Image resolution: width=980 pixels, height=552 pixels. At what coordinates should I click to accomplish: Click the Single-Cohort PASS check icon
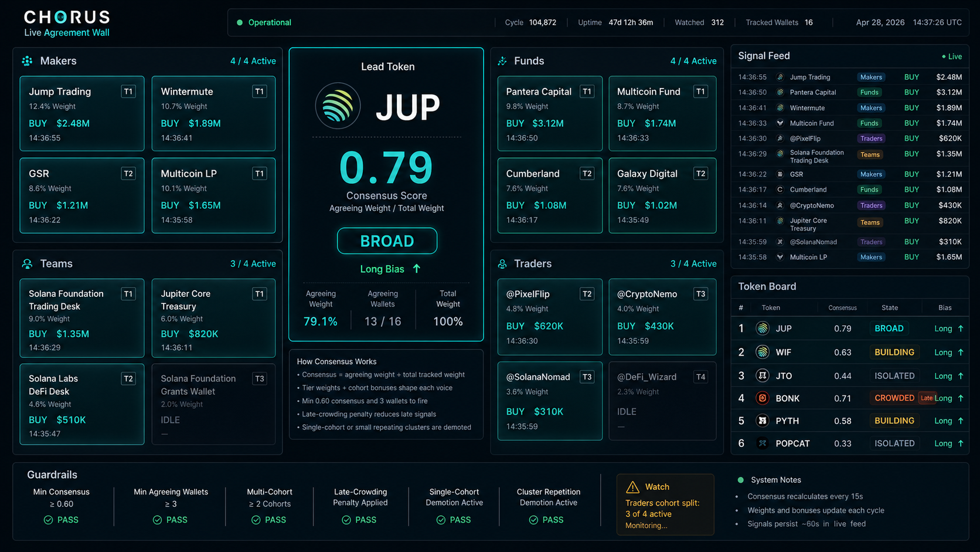click(x=441, y=520)
